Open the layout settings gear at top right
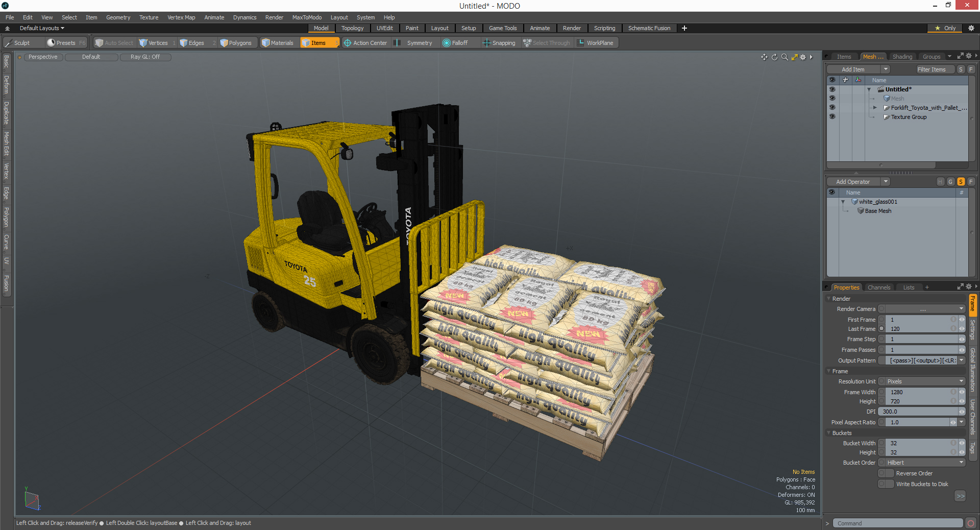This screenshot has height=530, width=980. click(971, 28)
